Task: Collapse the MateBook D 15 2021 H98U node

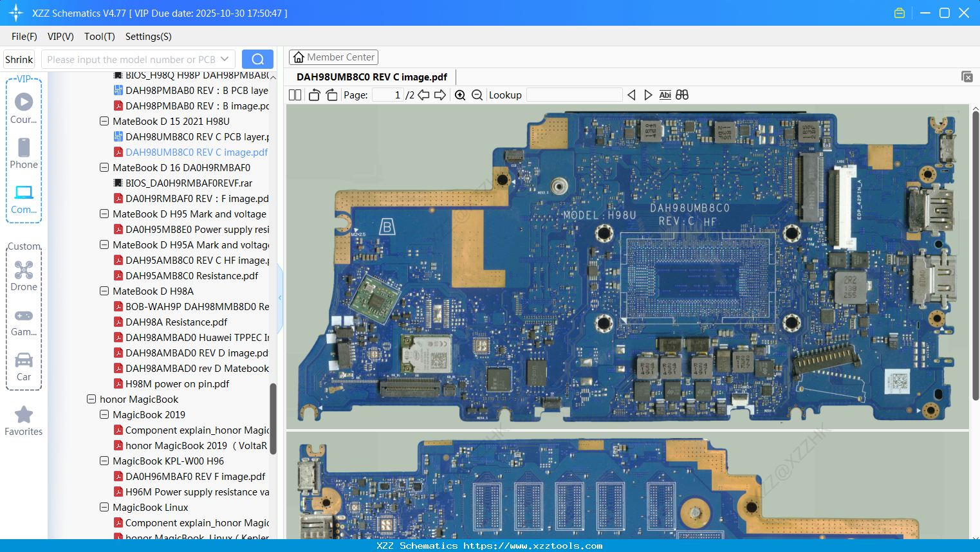Action: tap(104, 121)
